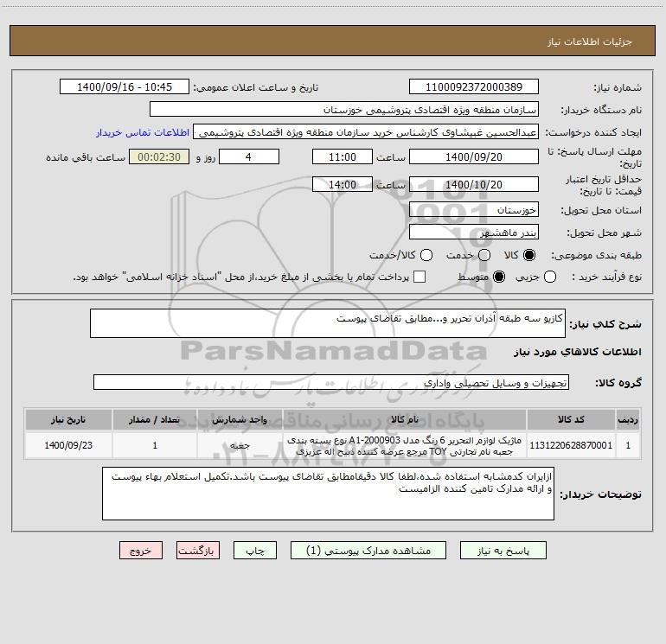Click the product name cell ماژیک لوازم التحریر
666x644 pixels.
tap(405, 445)
